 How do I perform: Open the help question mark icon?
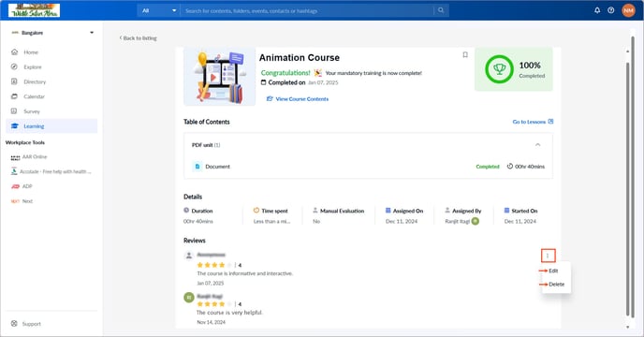[611, 10]
